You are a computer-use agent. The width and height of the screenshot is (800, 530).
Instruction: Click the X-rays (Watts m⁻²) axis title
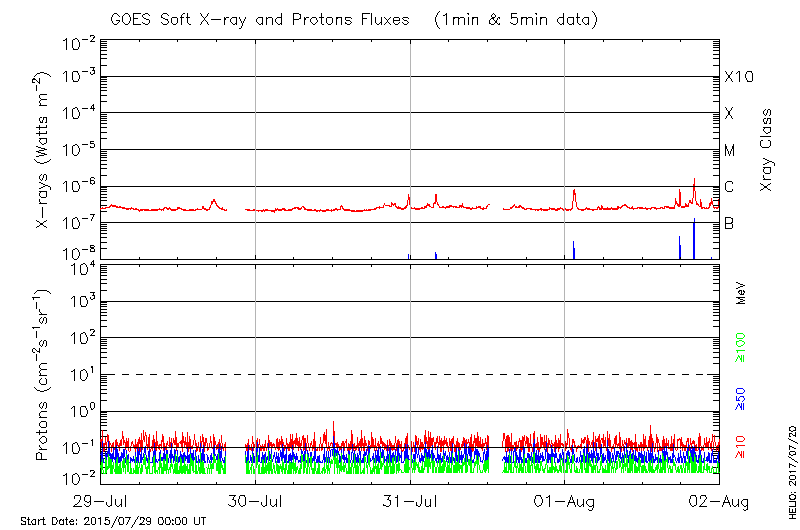(44, 150)
